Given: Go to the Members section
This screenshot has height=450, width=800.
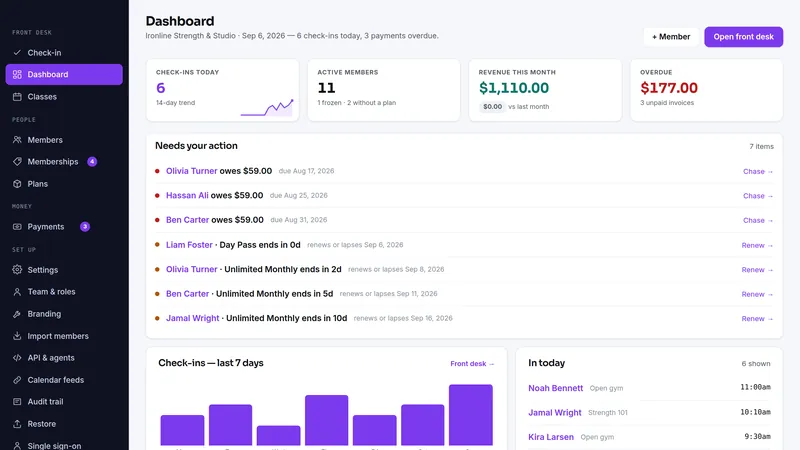Looking at the screenshot, I should tap(64, 140).
